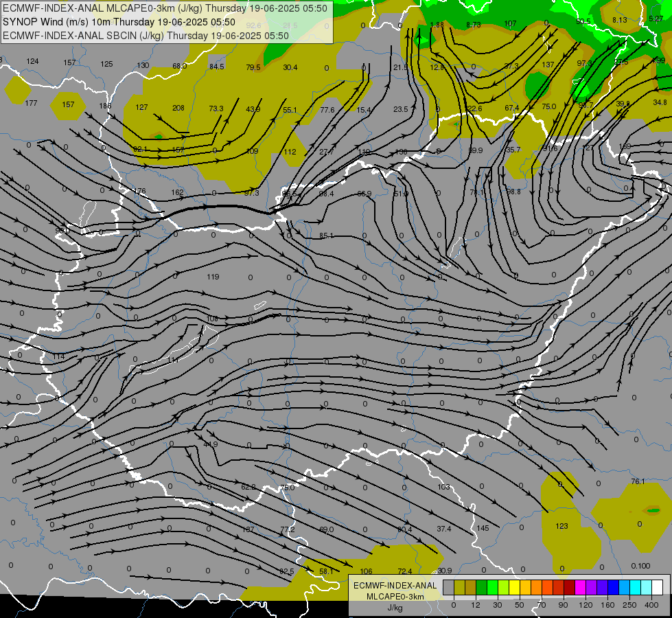Click the 98.8 value on the map
The width and height of the screenshot is (672, 618).
click(513, 192)
